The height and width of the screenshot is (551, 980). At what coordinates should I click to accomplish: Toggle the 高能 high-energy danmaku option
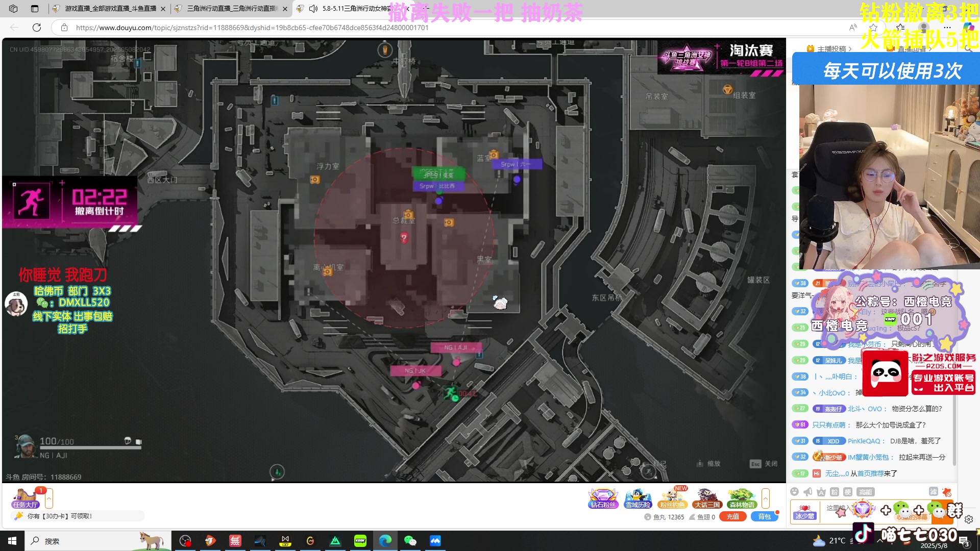click(x=866, y=492)
